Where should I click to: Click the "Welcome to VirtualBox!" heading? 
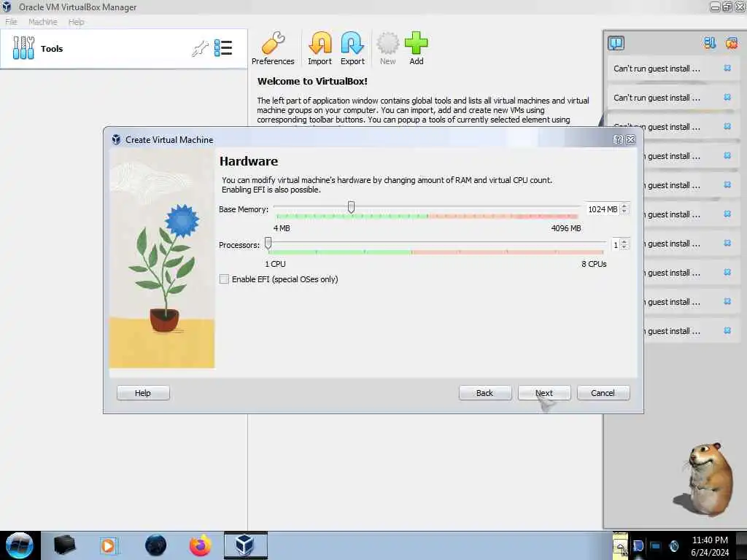[312, 81]
